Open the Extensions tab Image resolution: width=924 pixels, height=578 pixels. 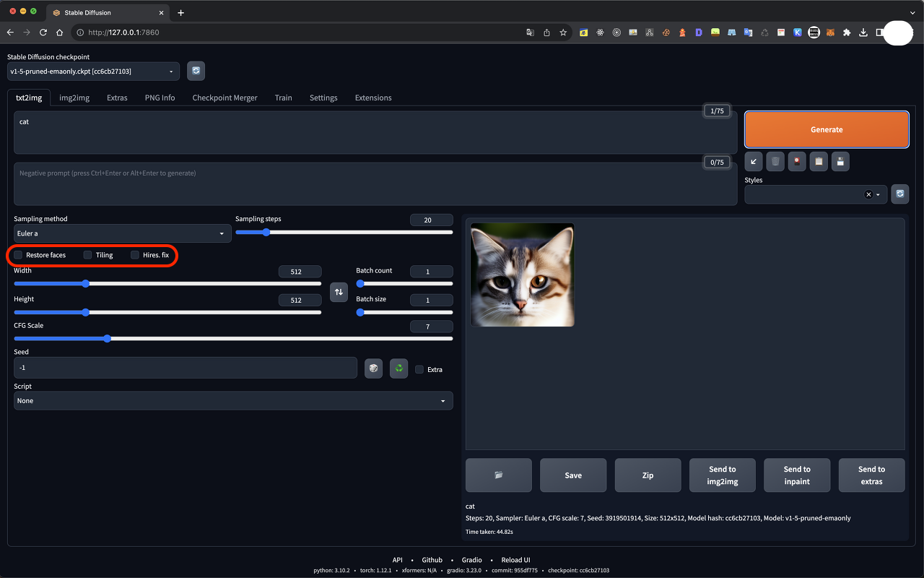373,98
